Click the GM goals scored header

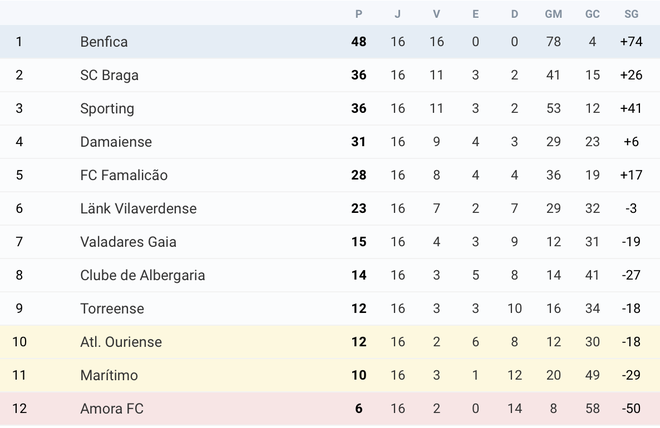point(553,14)
